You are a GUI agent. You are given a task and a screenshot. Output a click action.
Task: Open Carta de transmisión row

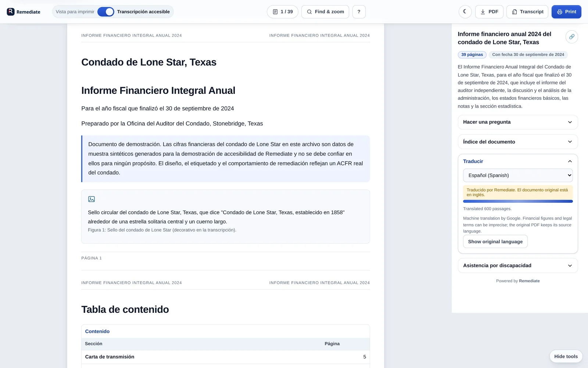(226, 357)
